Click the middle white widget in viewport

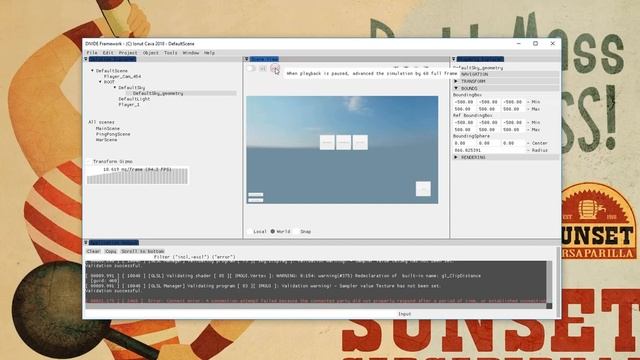[344, 142]
